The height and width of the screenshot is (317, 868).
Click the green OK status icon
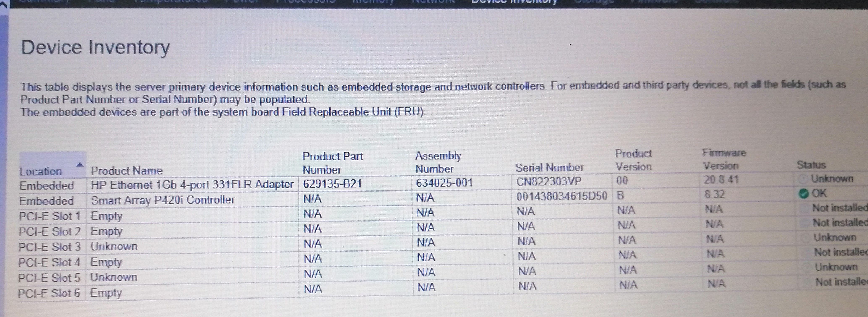click(804, 194)
